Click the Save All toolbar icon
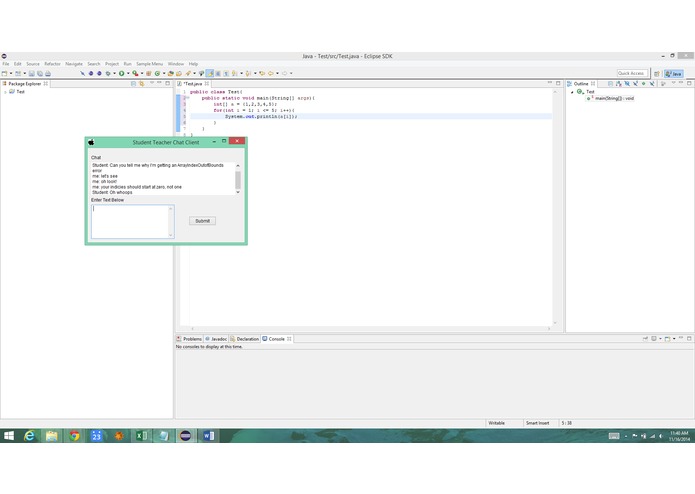Screen dimensions: 695x494 tap(40, 74)
